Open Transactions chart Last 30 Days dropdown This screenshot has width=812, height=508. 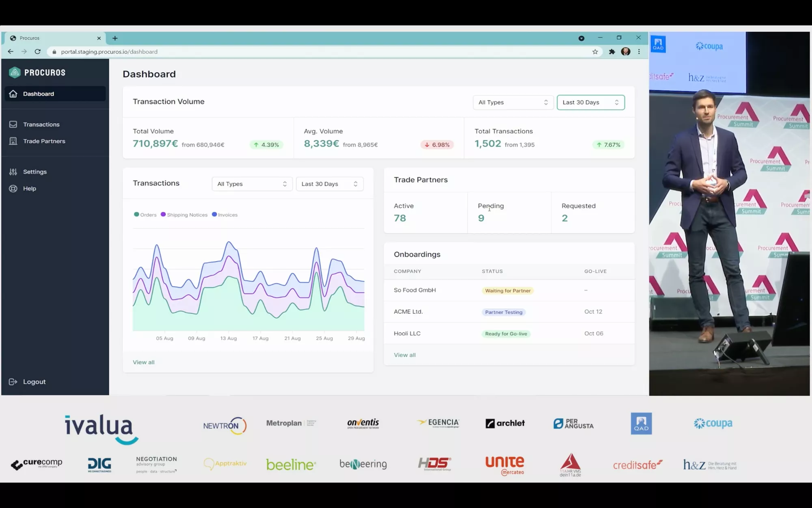pyautogui.click(x=330, y=184)
